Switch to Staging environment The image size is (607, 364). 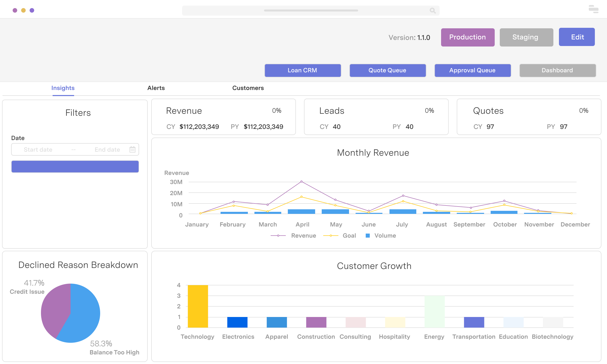tap(526, 37)
